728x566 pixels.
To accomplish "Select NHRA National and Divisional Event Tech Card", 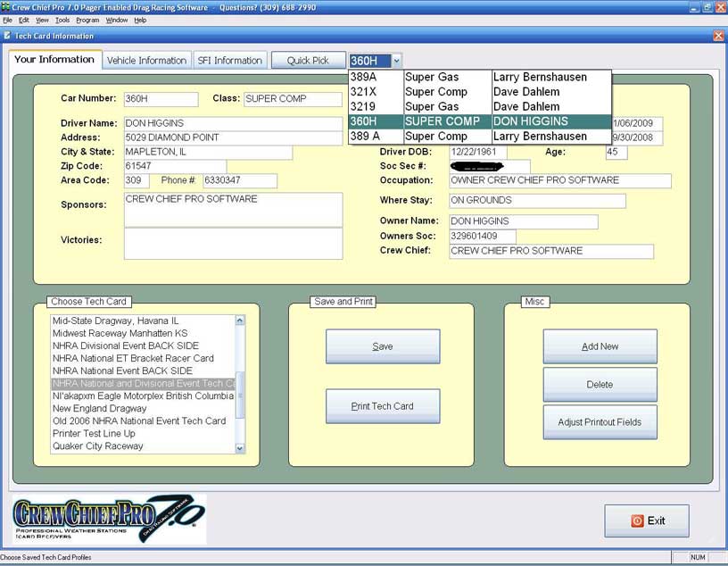I will coord(143,384).
